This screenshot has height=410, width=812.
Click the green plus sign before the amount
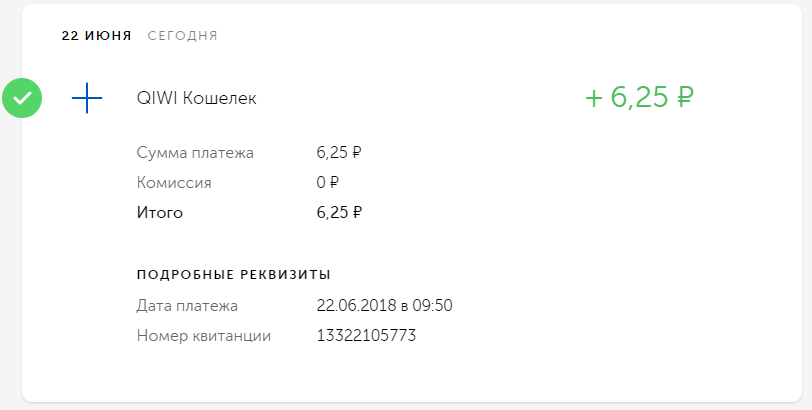click(594, 98)
